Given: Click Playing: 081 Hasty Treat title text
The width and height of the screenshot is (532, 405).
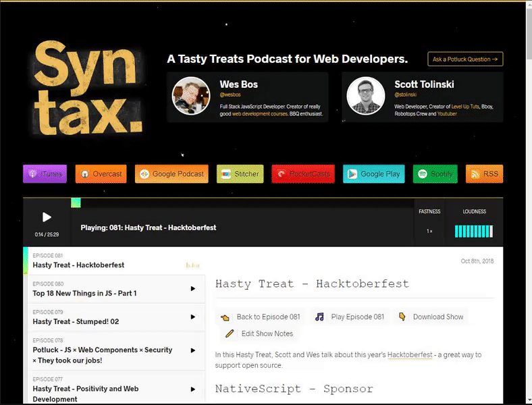Looking at the screenshot, I should click(149, 227).
